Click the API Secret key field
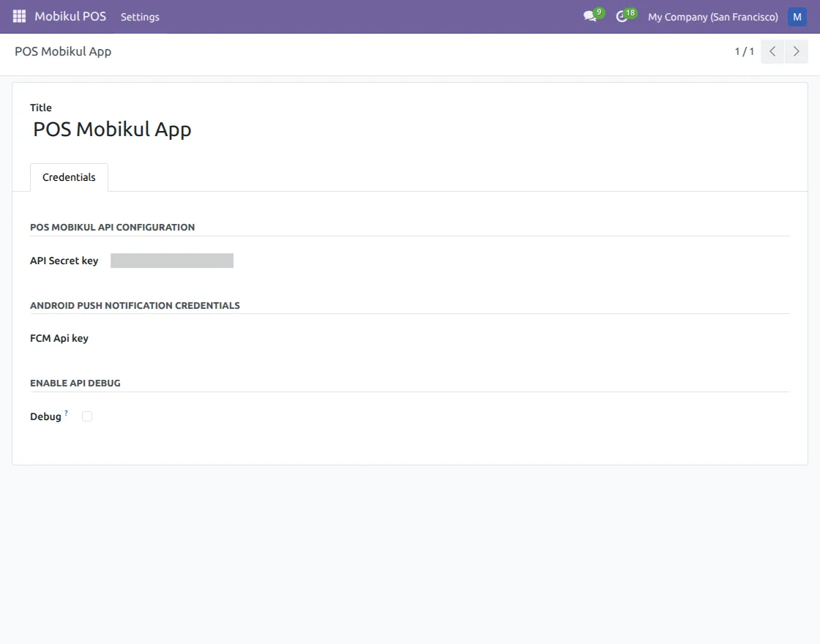This screenshot has width=820, height=644. (172, 261)
